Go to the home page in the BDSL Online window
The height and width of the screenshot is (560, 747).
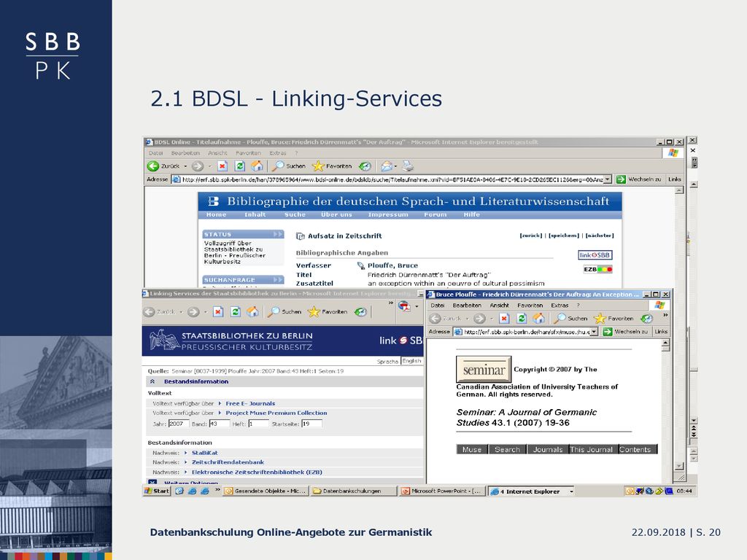pyautogui.click(x=258, y=166)
